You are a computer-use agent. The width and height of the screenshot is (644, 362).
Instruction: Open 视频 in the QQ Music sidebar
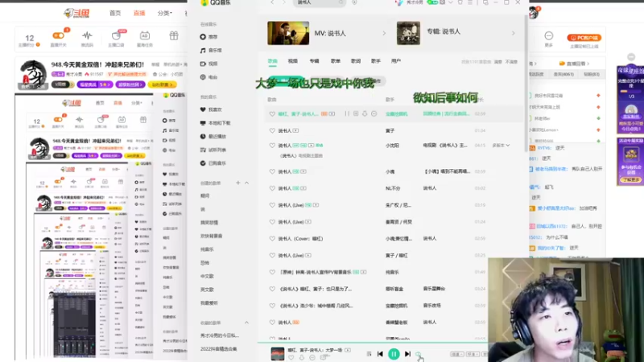tap(208, 64)
